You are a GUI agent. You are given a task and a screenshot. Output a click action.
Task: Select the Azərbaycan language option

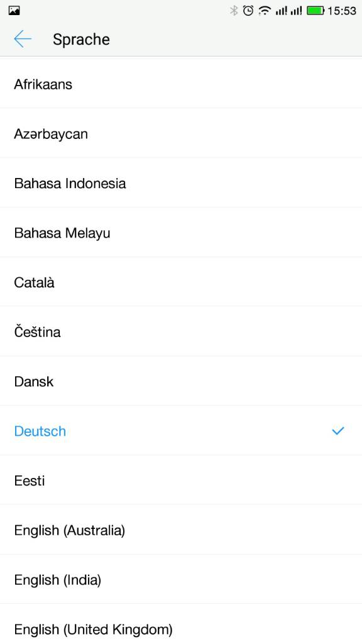coord(181,133)
